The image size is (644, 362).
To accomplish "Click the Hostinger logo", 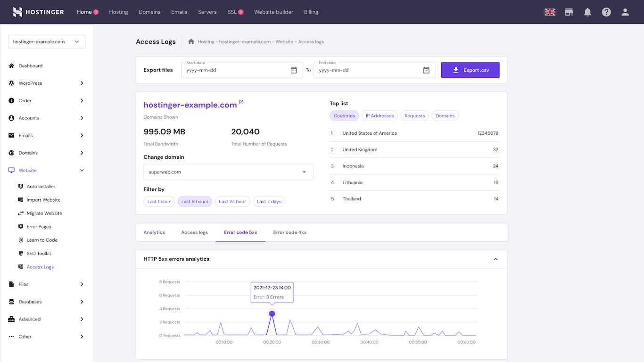I will tap(38, 12).
